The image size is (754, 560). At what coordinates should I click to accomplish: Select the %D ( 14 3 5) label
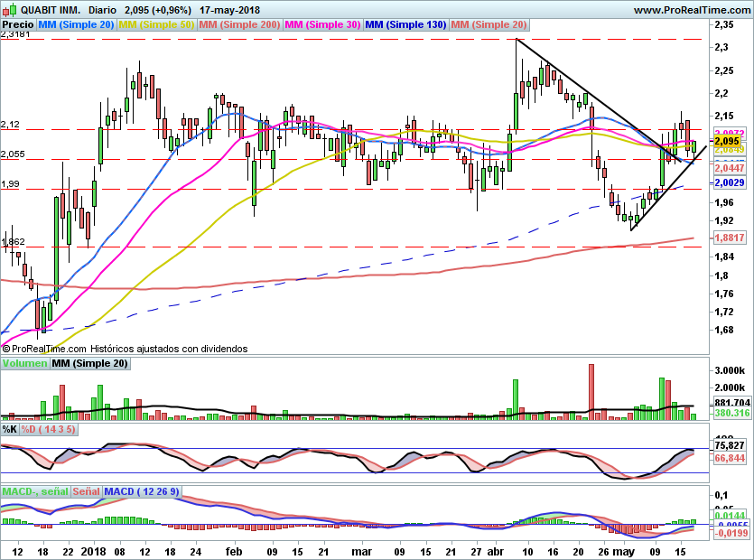tap(48, 429)
